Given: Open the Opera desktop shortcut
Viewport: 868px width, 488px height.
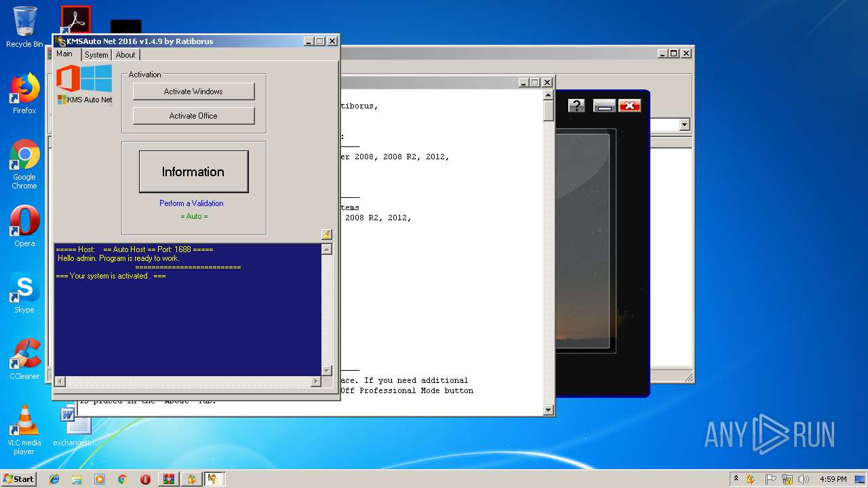Looking at the screenshot, I should 24,226.
